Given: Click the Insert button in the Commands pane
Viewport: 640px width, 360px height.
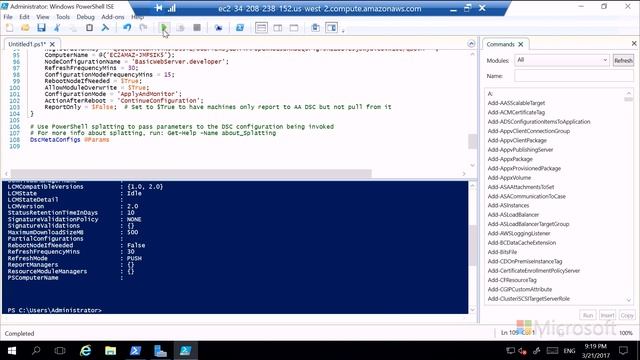Looking at the screenshot, I should (x=607, y=316).
